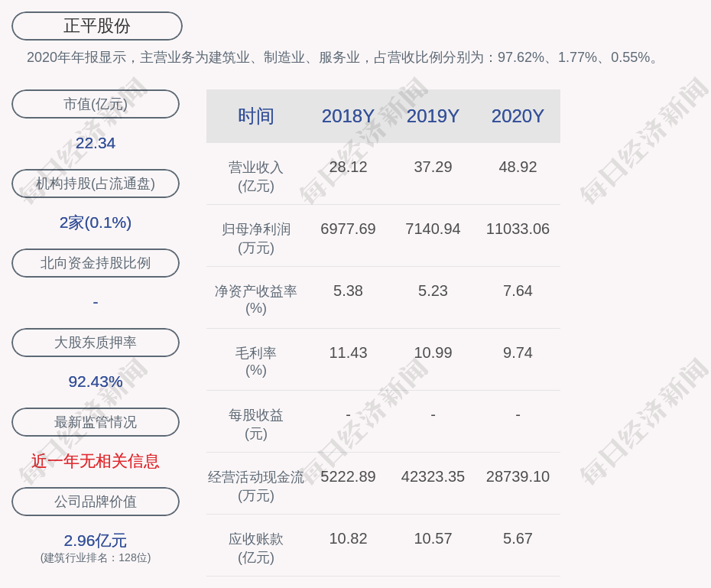The width and height of the screenshot is (711, 588).
Task: Click the ROE value 5.23
Action: click(433, 291)
